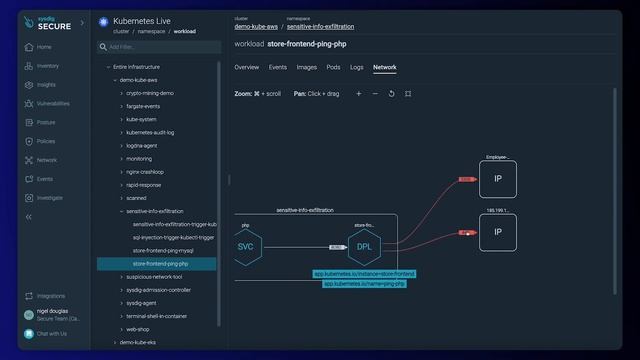The image size is (640, 360).
Task: Select the 185.199.1 IP node box
Action: pos(498,232)
